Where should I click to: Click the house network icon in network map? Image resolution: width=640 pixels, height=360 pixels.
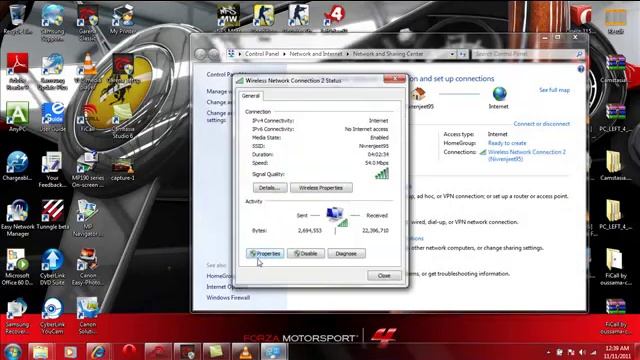pyautogui.click(x=418, y=94)
